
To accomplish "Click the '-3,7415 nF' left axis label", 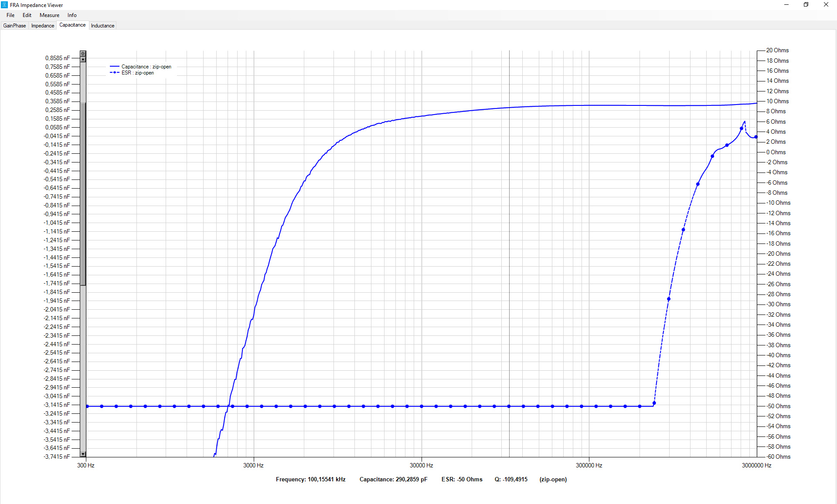I will click(x=57, y=457).
